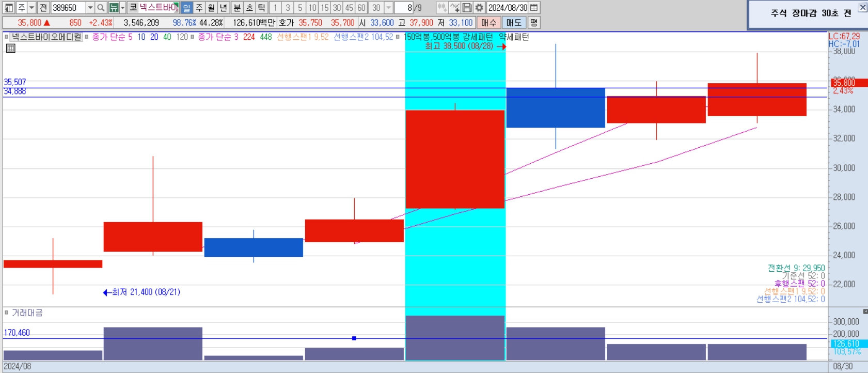868x373 pixels.
Task: Click the custom interval field showing 30
Action: point(376,8)
